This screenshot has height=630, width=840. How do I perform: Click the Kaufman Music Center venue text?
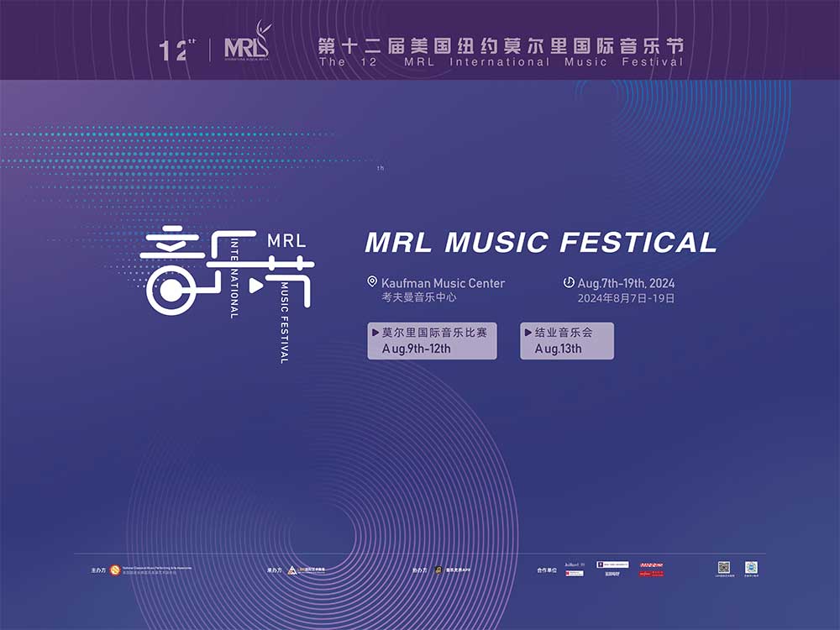click(443, 283)
